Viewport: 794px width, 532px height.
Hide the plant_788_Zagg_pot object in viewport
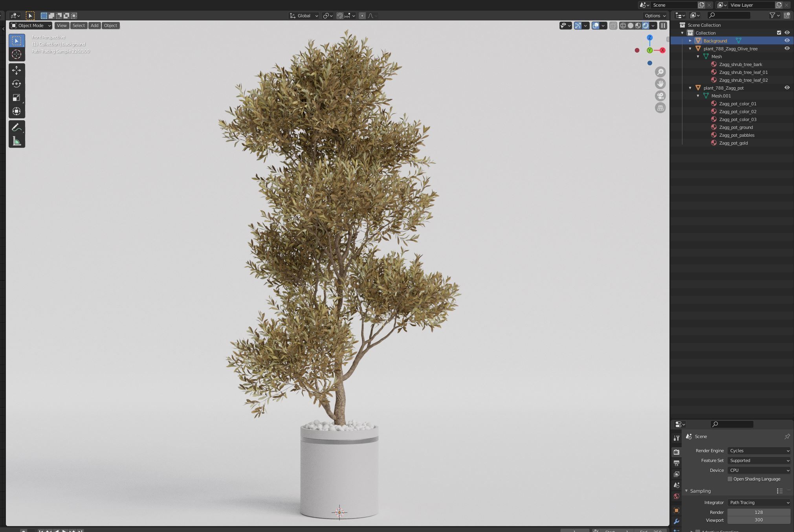pyautogui.click(x=787, y=88)
